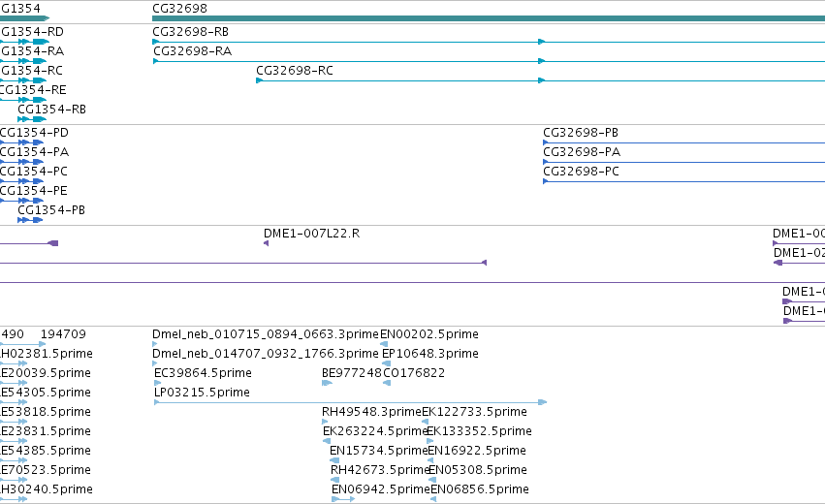The width and height of the screenshot is (825, 504).
Task: Click the EN06942.5prime arrow glyph
Action: click(343, 499)
